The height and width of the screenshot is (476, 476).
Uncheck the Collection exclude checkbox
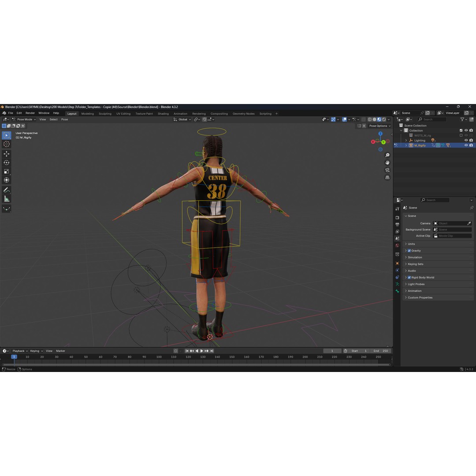[x=461, y=130]
